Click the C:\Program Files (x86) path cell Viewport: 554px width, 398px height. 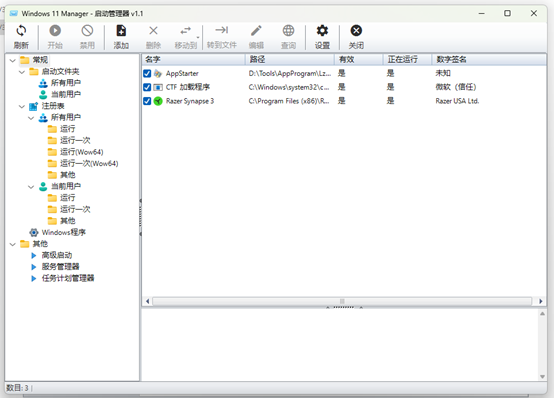coord(289,101)
